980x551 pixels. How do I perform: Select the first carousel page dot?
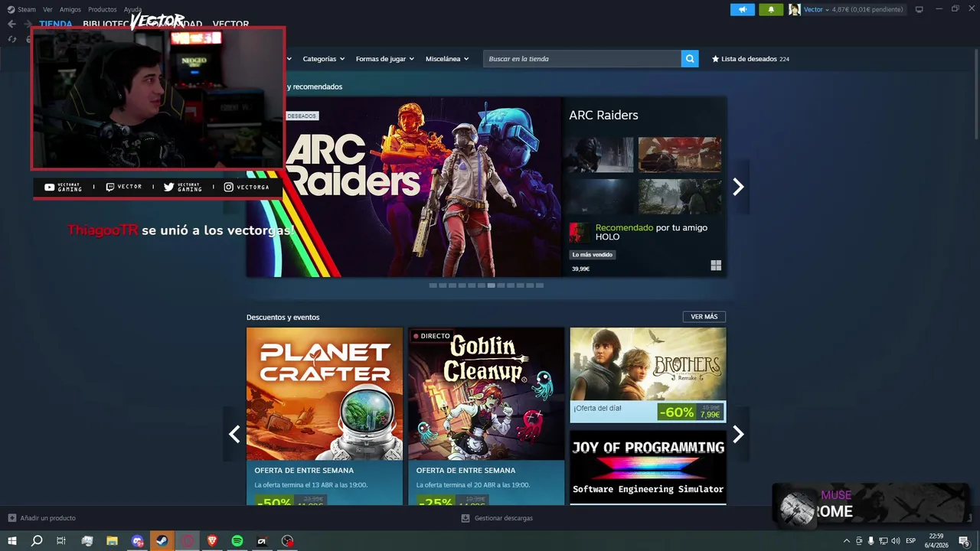coord(433,285)
